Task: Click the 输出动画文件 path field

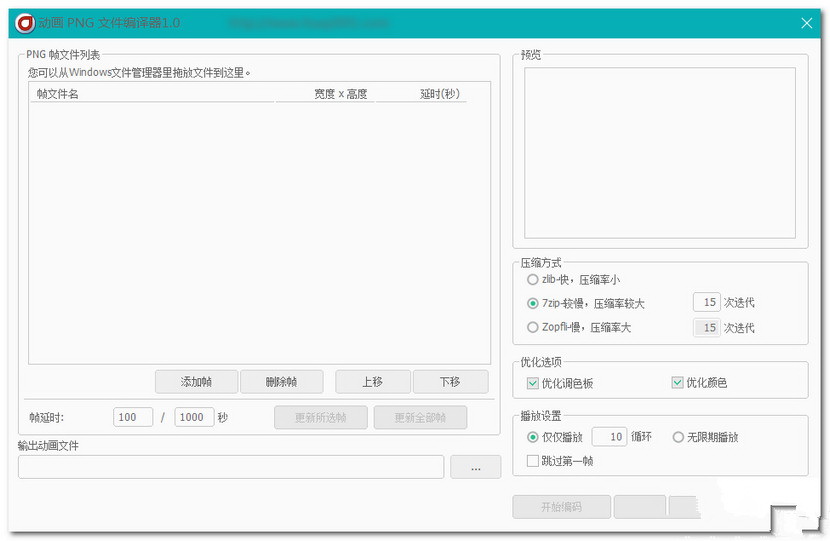Action: point(231,467)
